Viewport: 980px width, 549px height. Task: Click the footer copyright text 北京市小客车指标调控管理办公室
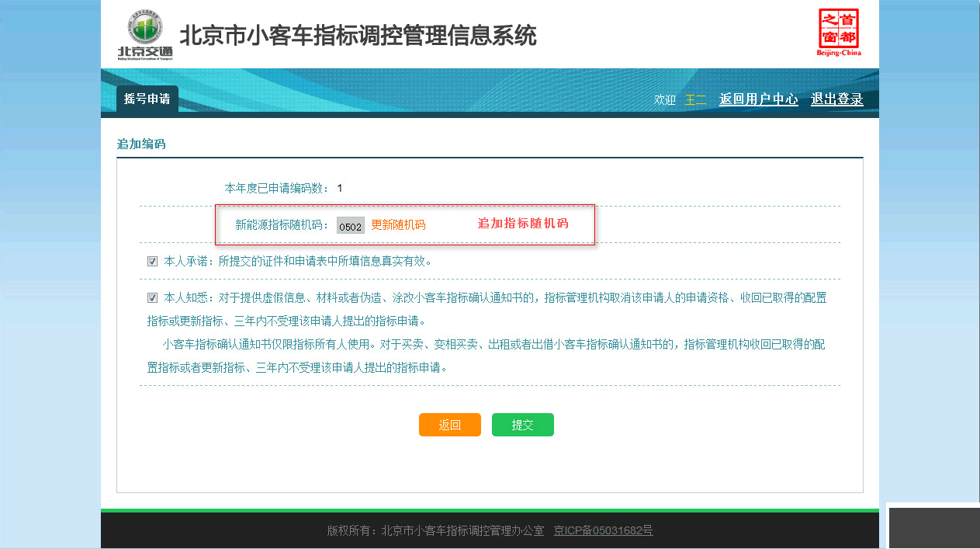(x=436, y=530)
